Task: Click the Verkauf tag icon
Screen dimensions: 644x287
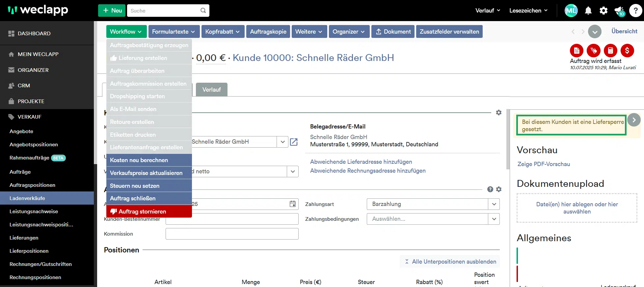Action: pos(11,117)
